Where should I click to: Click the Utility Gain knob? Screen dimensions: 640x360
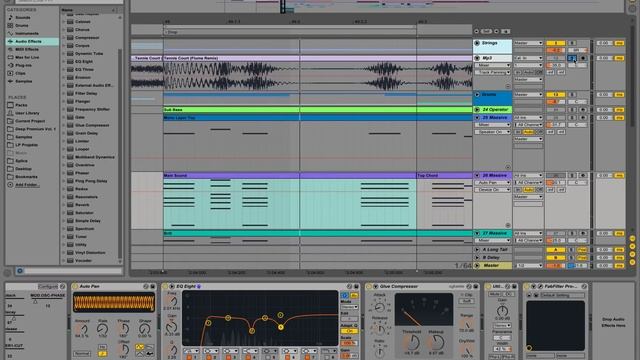point(502,311)
